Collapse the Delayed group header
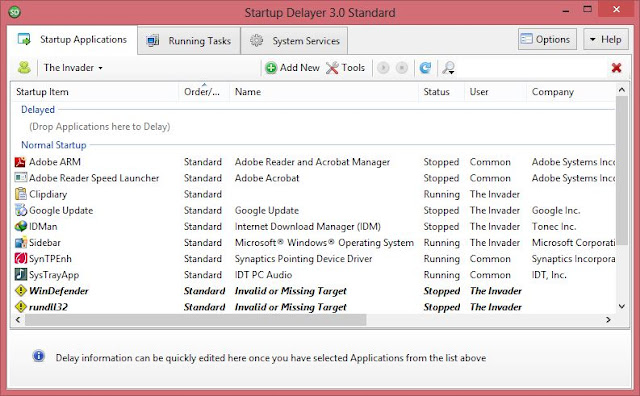 pyautogui.click(x=38, y=110)
